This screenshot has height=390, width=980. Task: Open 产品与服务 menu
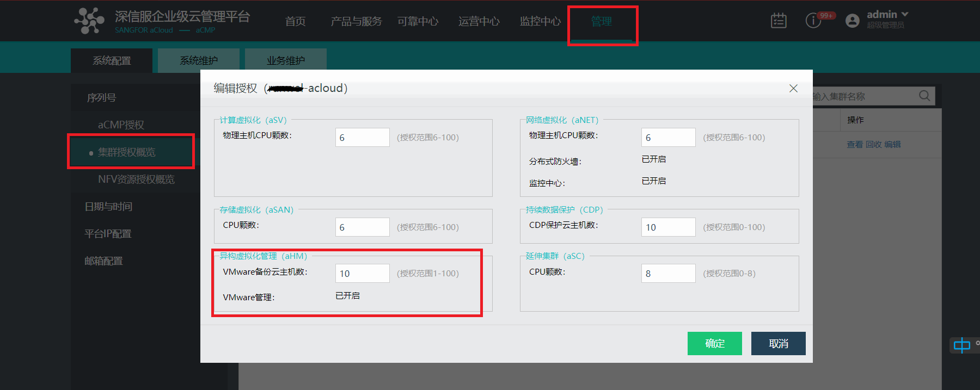point(357,21)
